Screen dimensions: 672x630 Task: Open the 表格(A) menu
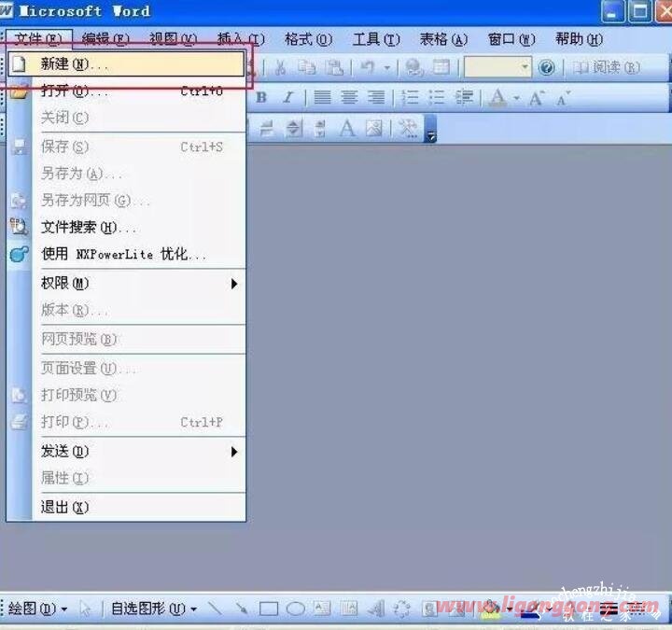pos(443,39)
